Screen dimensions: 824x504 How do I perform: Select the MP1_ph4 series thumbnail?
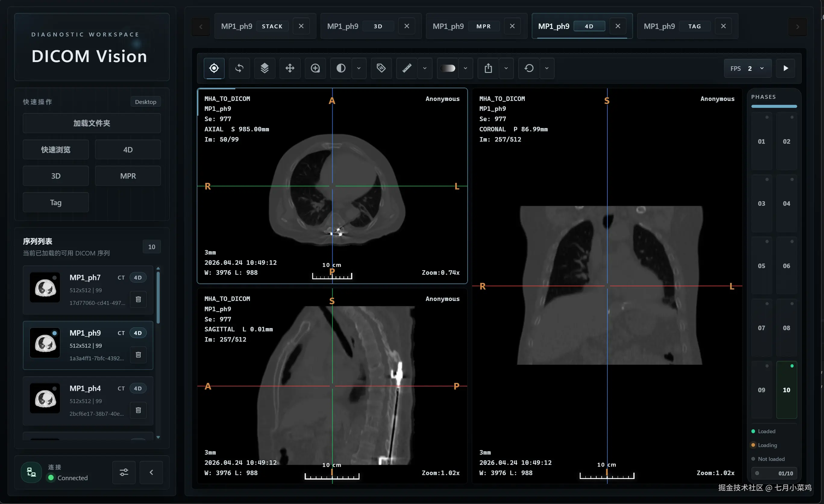(x=45, y=398)
